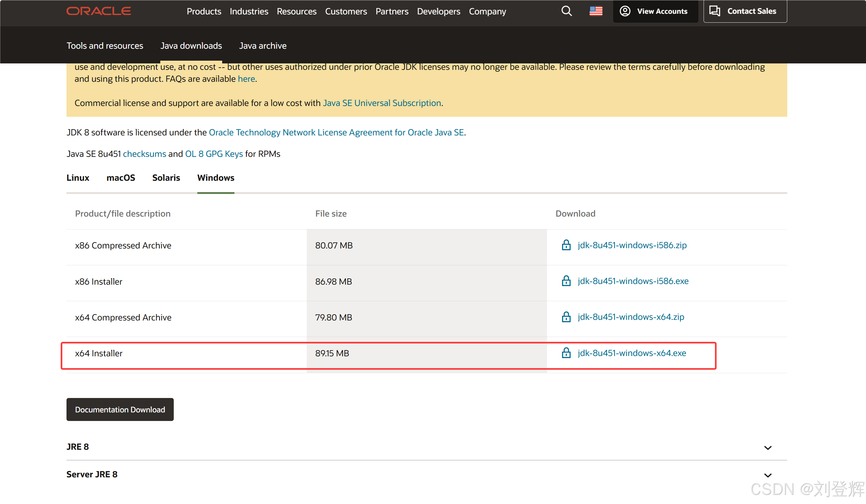Download jdk-8u451-windows-x64.exe installer link
866x504 pixels.
point(632,353)
